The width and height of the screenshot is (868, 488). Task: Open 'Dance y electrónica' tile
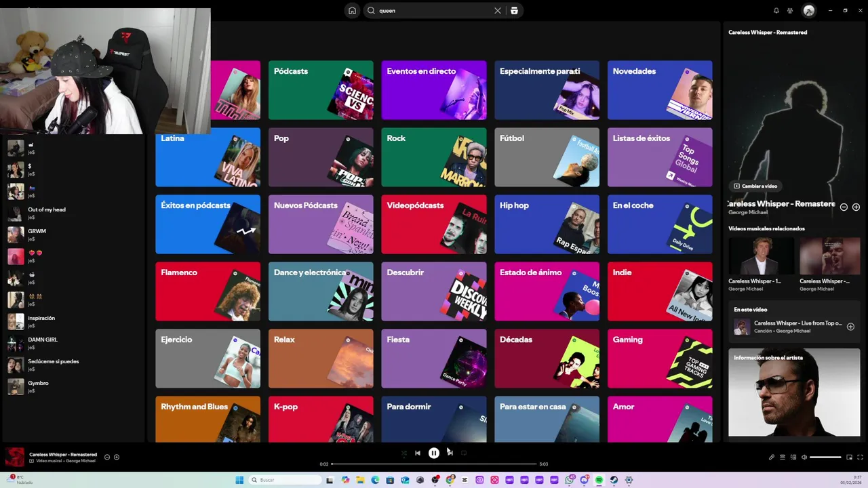(321, 291)
